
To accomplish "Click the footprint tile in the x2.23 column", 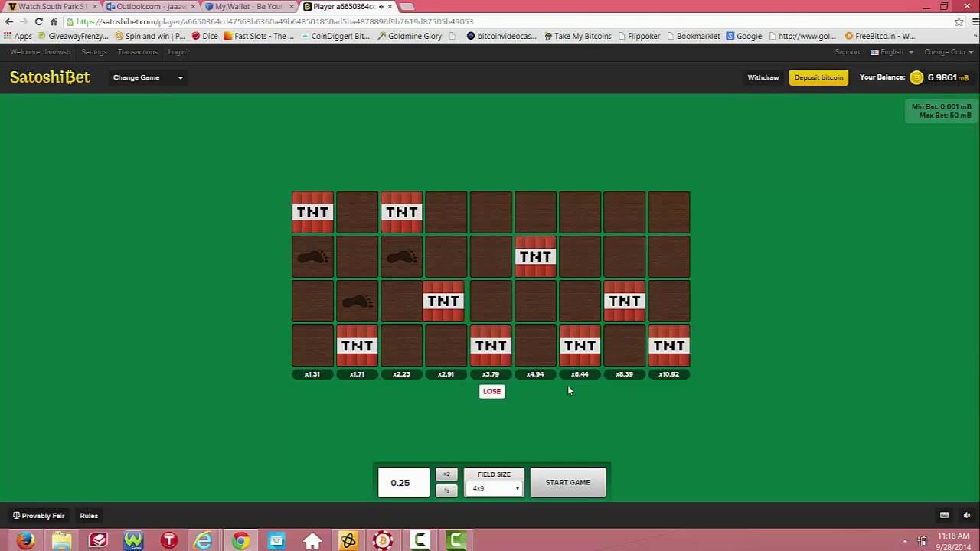I will pyautogui.click(x=402, y=256).
